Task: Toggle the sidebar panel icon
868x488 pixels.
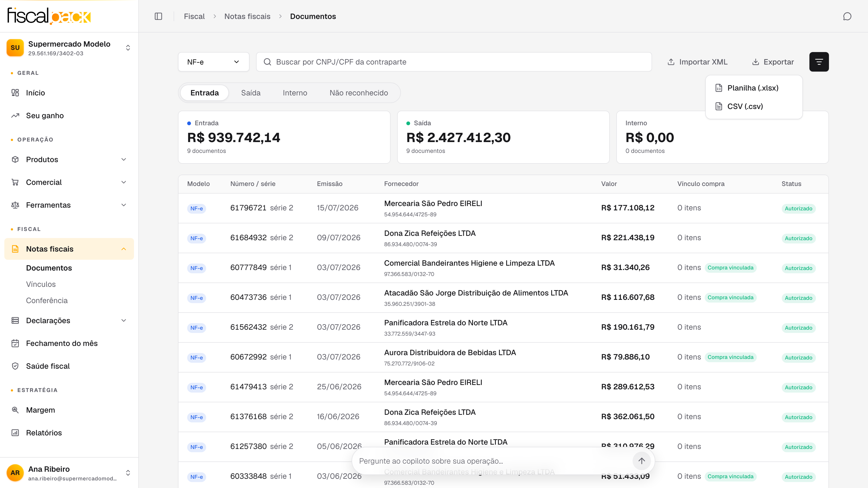Action: point(158,16)
